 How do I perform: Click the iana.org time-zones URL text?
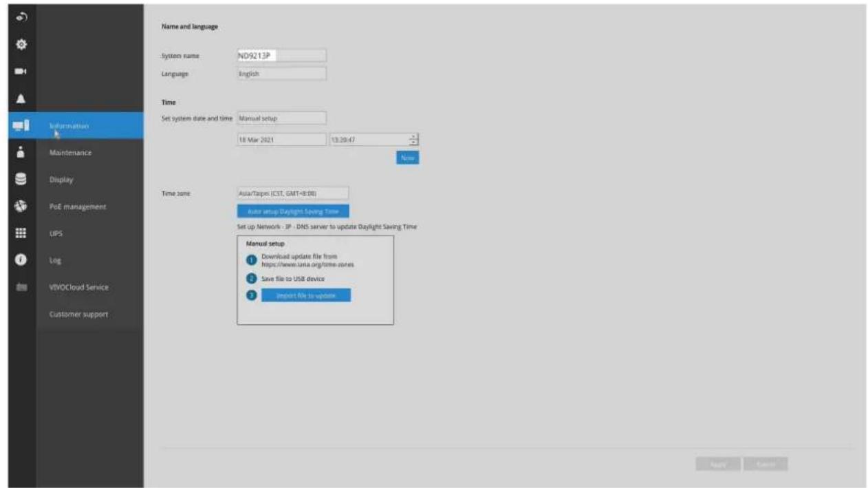(x=307, y=264)
